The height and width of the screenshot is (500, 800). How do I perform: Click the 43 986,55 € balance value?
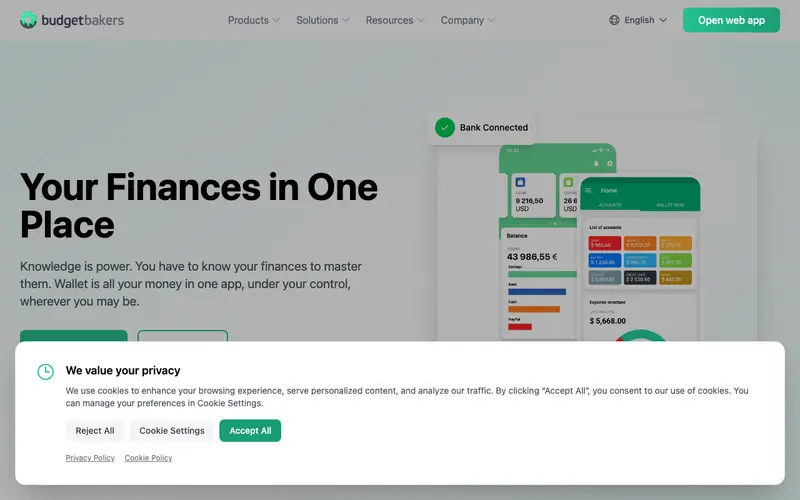[532, 257]
